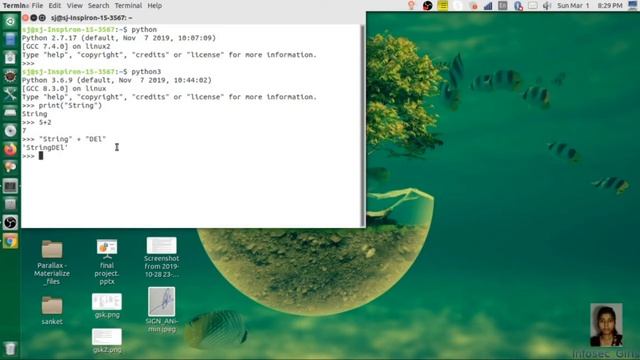The height and width of the screenshot is (360, 640).
Task: Open the network signal indicator
Action: [x=488, y=5]
